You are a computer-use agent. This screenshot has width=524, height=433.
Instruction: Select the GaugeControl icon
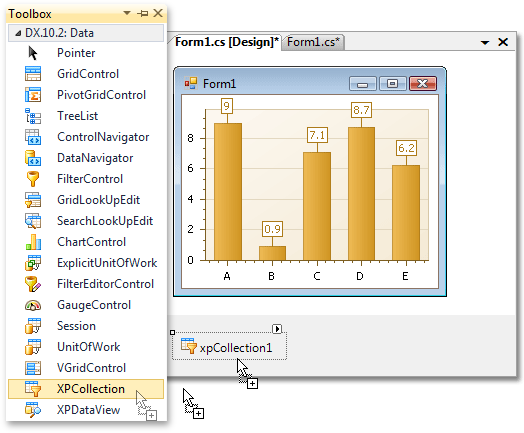(x=33, y=305)
